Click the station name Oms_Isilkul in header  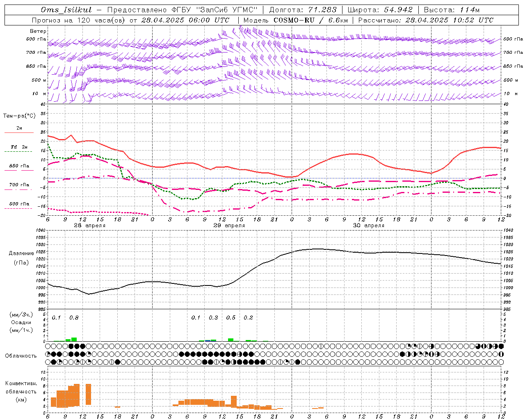click(x=66, y=10)
